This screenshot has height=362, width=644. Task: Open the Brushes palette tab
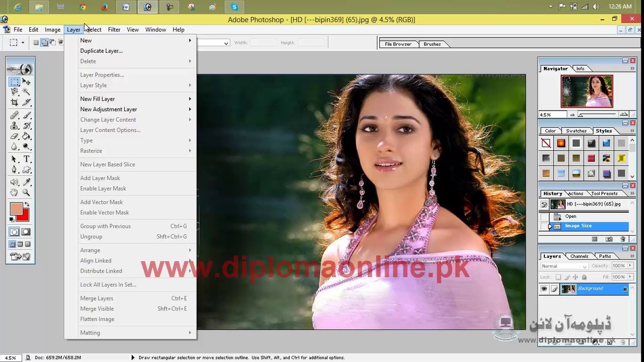click(x=432, y=44)
